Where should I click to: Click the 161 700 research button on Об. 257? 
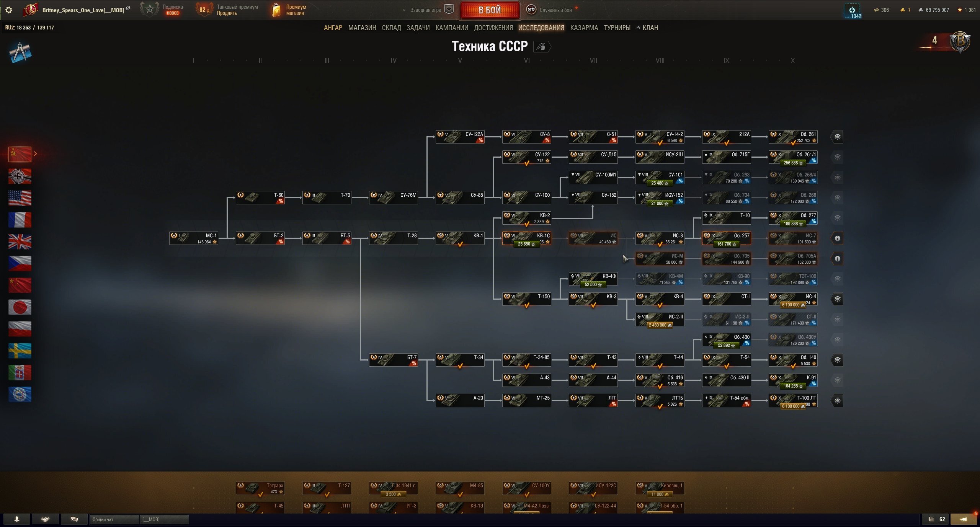[726, 244]
